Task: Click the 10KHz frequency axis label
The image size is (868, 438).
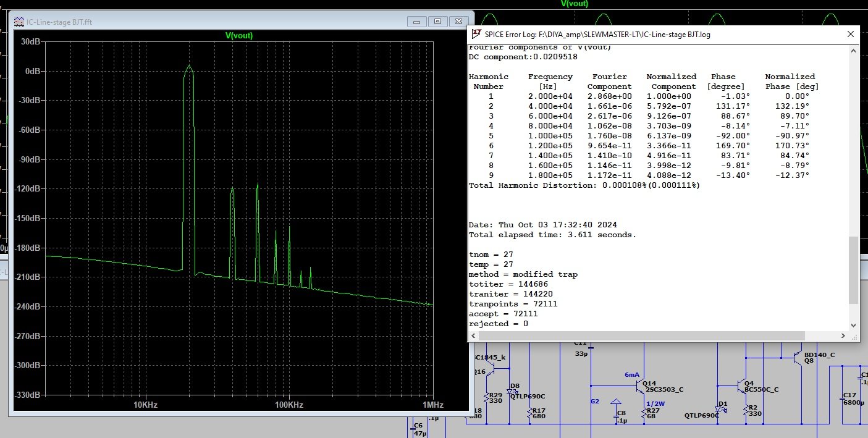Action: [x=145, y=405]
